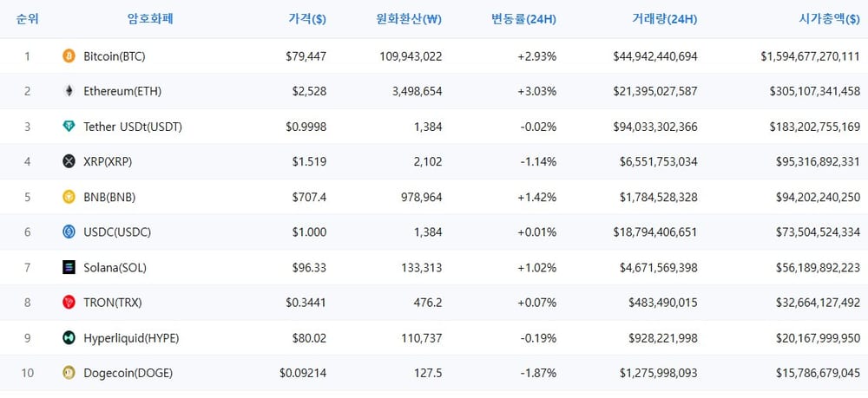Sort by 시가총액($) column header

829,19
